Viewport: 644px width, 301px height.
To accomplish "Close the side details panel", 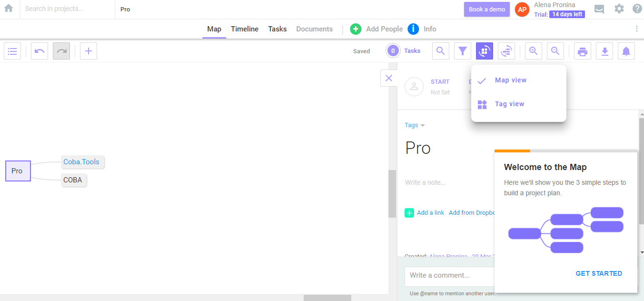I will click(389, 78).
